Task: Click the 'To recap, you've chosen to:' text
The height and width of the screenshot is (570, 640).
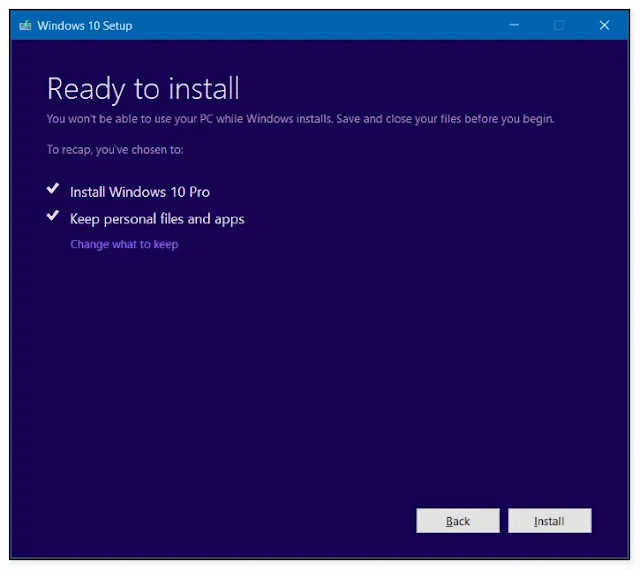Action: (115, 150)
